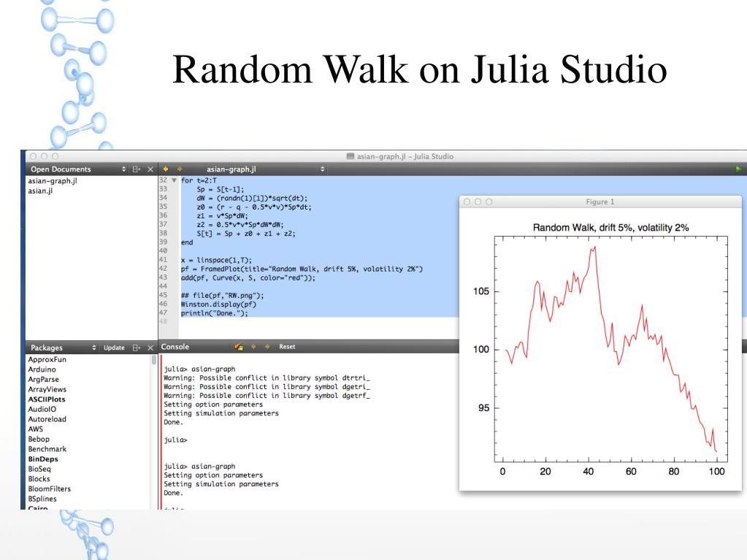
Task: Clear the console with the brush icon
Action: [x=239, y=347]
